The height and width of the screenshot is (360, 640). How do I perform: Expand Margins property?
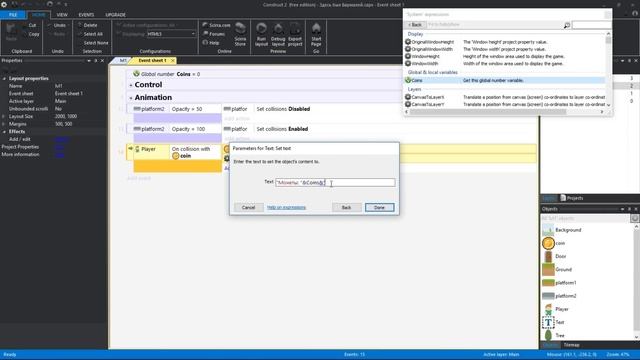tap(4, 124)
